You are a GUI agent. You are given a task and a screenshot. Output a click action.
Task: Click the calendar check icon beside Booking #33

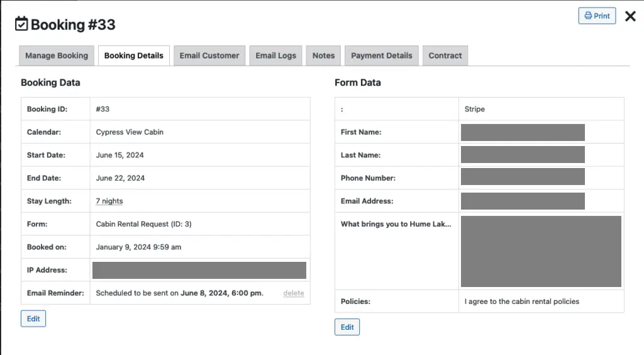[21, 25]
